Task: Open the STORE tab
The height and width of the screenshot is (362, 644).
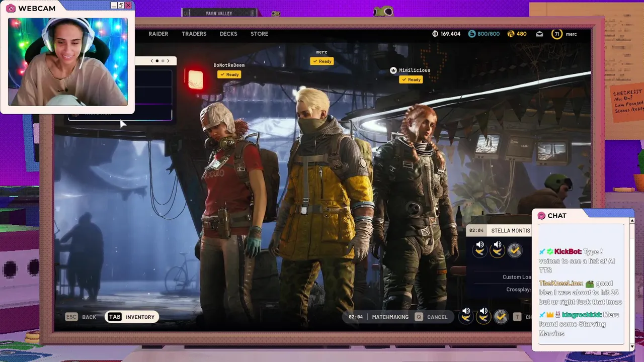Action: point(259,34)
